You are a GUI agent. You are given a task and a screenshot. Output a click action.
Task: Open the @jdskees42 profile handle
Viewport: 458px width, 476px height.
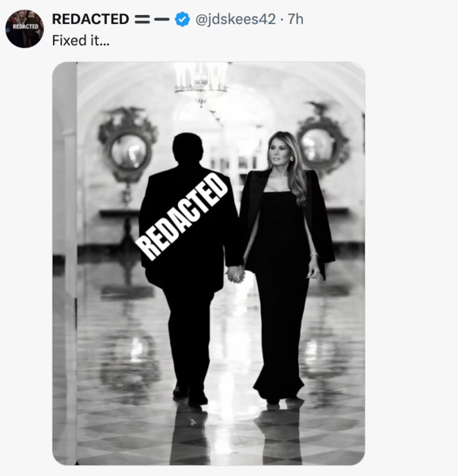(236, 20)
